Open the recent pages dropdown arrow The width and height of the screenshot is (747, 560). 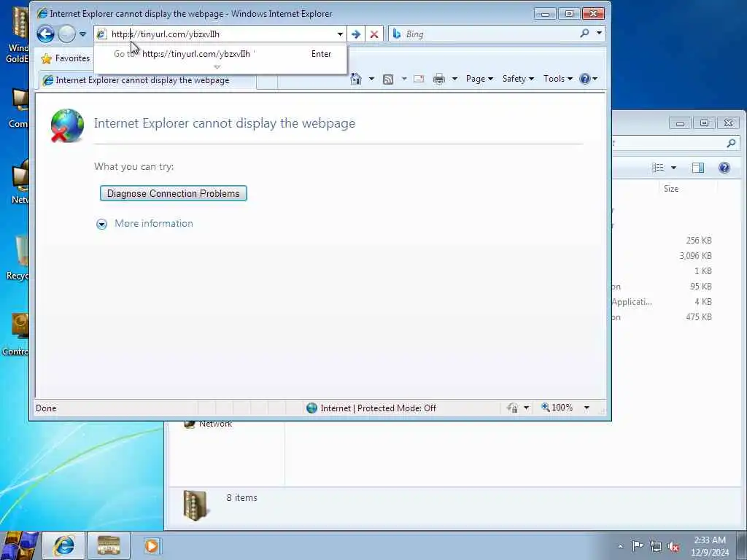pos(83,34)
